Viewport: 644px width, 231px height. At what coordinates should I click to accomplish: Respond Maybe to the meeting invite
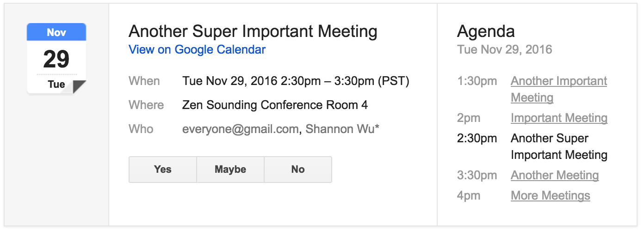tap(230, 170)
